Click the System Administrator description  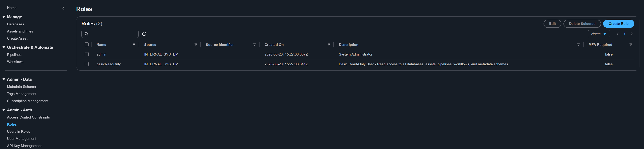tap(355, 54)
